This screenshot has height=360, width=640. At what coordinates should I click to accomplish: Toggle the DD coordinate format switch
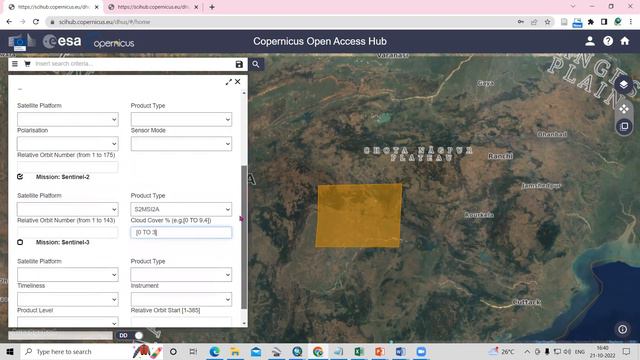(132, 336)
